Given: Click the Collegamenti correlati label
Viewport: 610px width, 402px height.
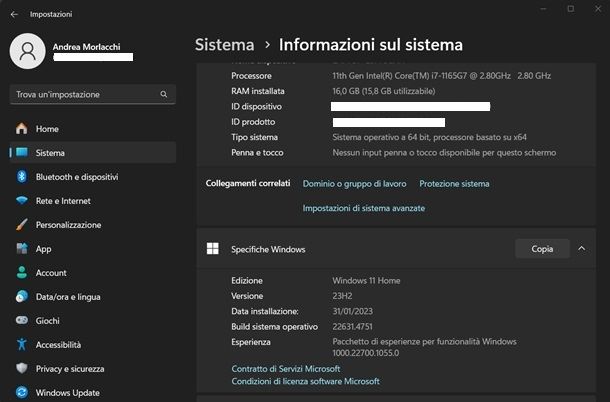Looking at the screenshot, I should coord(248,183).
